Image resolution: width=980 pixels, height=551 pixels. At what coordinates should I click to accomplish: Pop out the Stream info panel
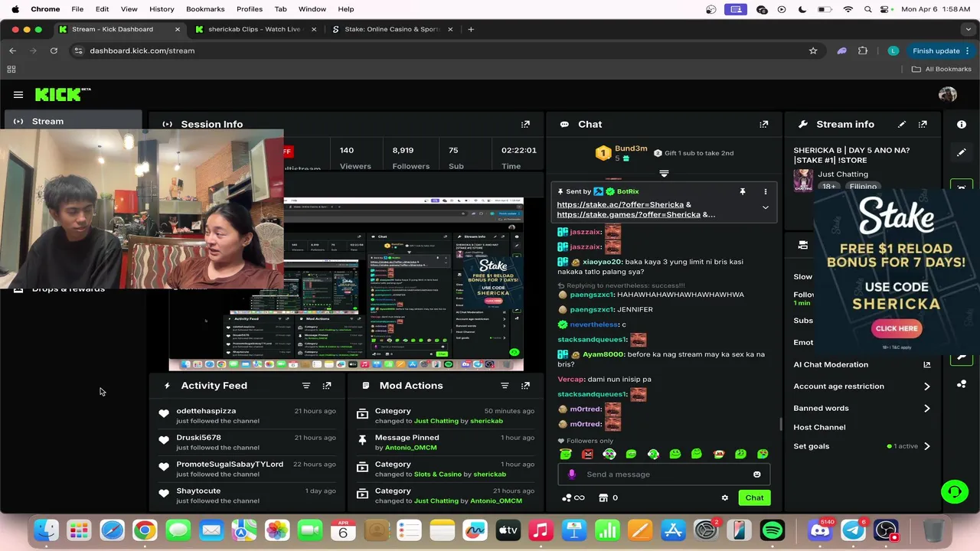[923, 124]
